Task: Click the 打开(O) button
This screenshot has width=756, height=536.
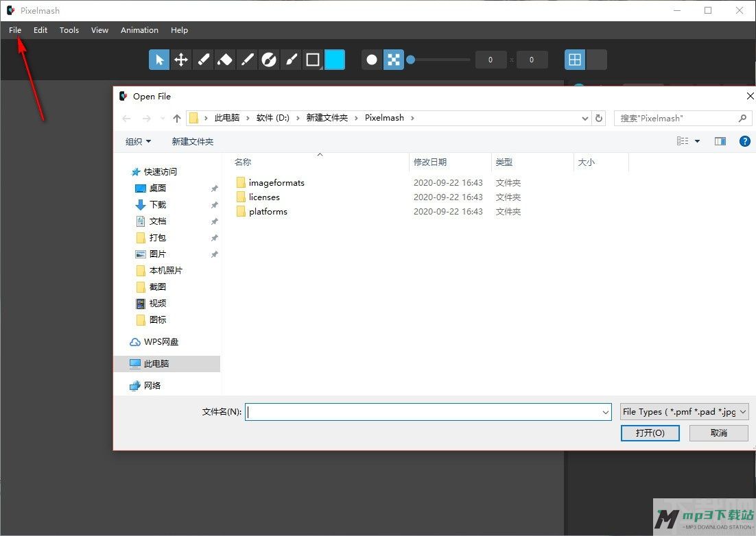Action: [x=650, y=433]
